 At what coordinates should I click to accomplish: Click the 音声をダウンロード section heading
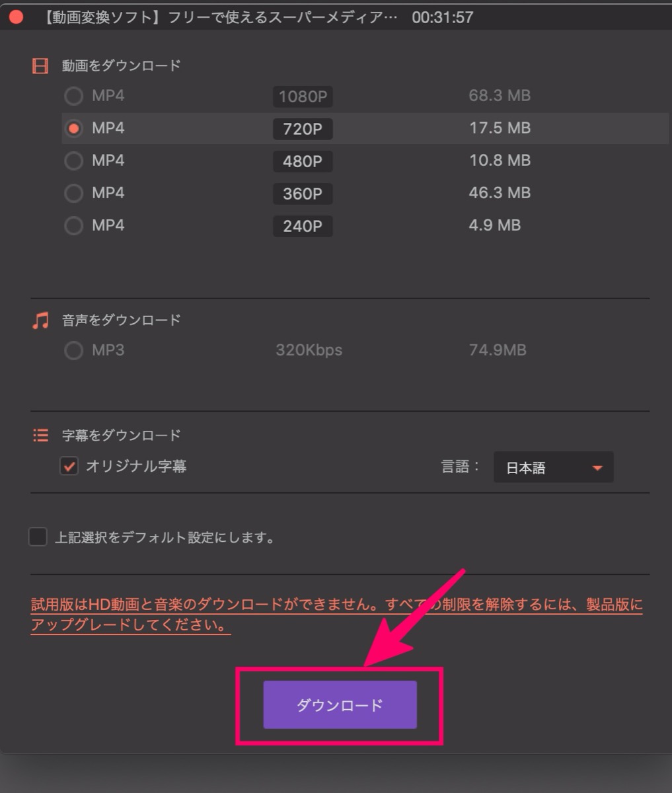click(x=121, y=320)
